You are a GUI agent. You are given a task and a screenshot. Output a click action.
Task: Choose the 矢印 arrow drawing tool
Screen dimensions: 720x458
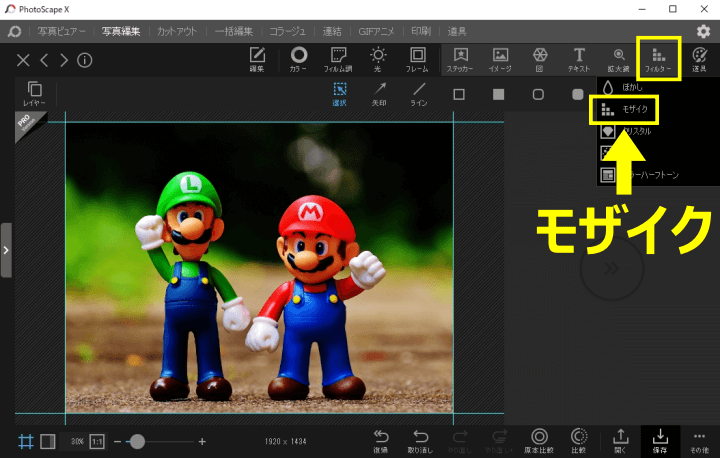click(379, 94)
